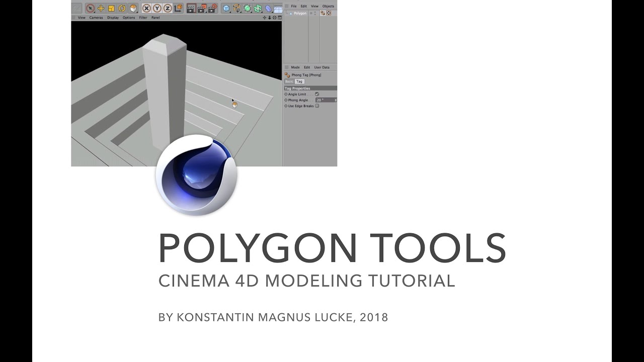Screen dimensions: 644x362
Task: Open Attribute Manager Mode menu
Action: point(295,67)
